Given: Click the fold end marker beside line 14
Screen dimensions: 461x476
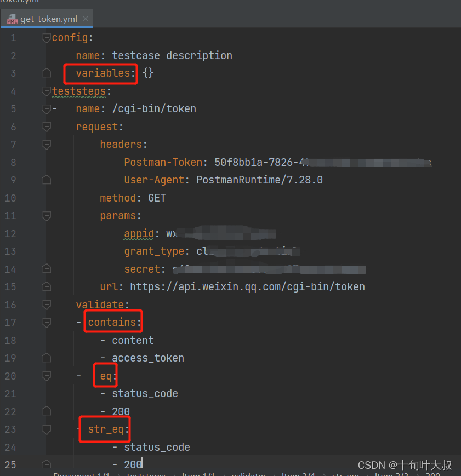Looking at the screenshot, I should [47, 269].
